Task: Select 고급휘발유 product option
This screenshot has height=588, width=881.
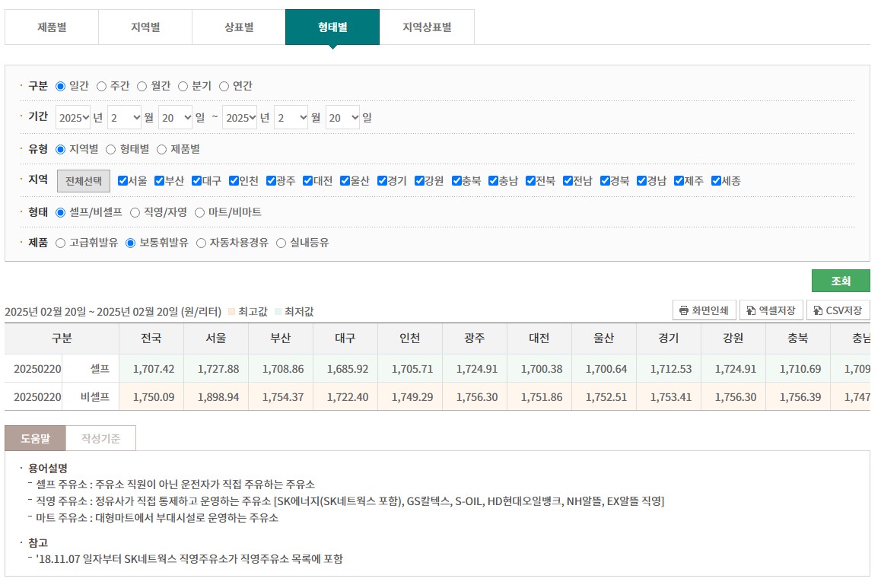Action: coord(61,243)
